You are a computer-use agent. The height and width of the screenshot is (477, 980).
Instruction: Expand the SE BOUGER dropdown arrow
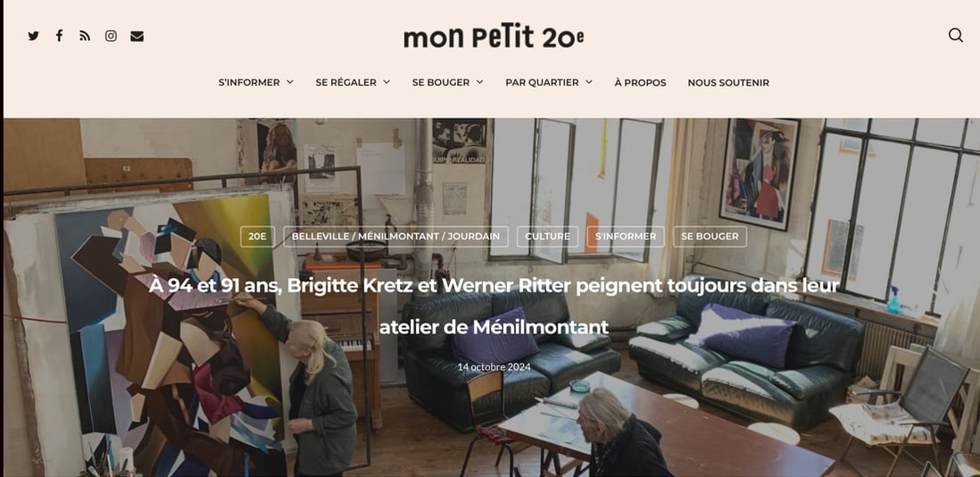tap(479, 82)
